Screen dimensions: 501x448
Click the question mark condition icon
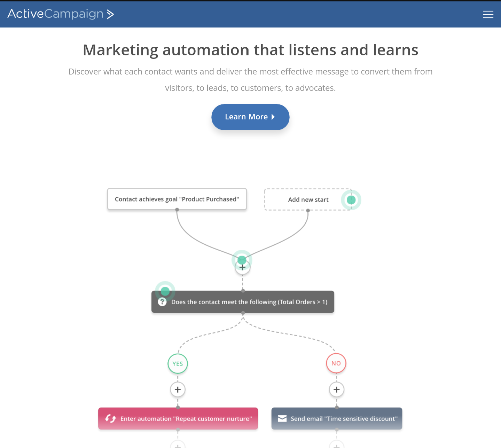tap(162, 302)
